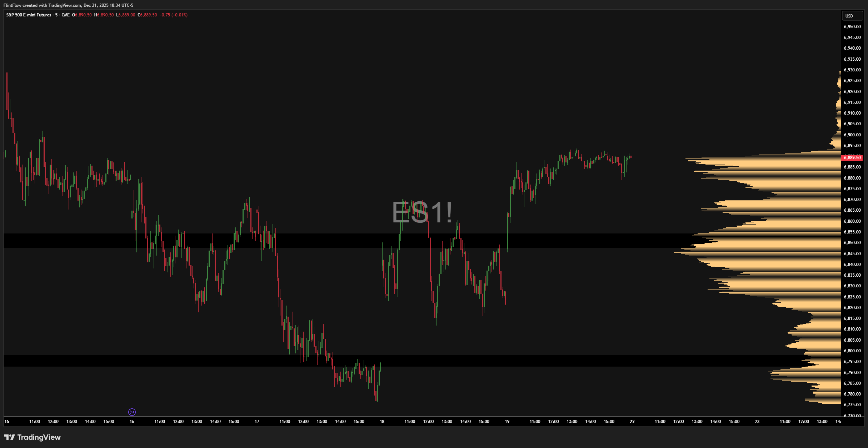Image resolution: width=868 pixels, height=448 pixels.
Task: Select the date 22 on time axis
Action: coord(632,422)
